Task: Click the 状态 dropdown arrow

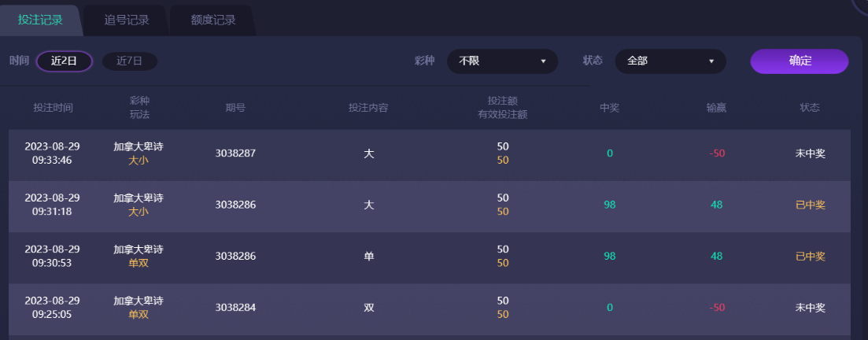Action: tap(711, 61)
